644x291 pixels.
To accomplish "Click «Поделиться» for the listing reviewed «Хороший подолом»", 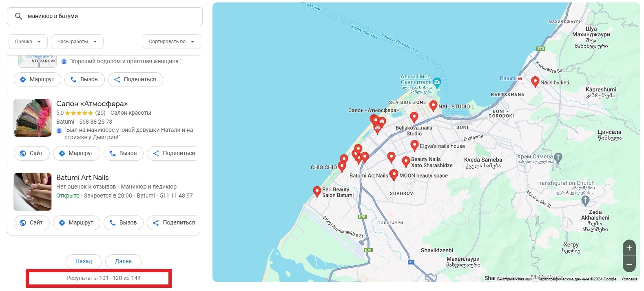I will [x=135, y=79].
